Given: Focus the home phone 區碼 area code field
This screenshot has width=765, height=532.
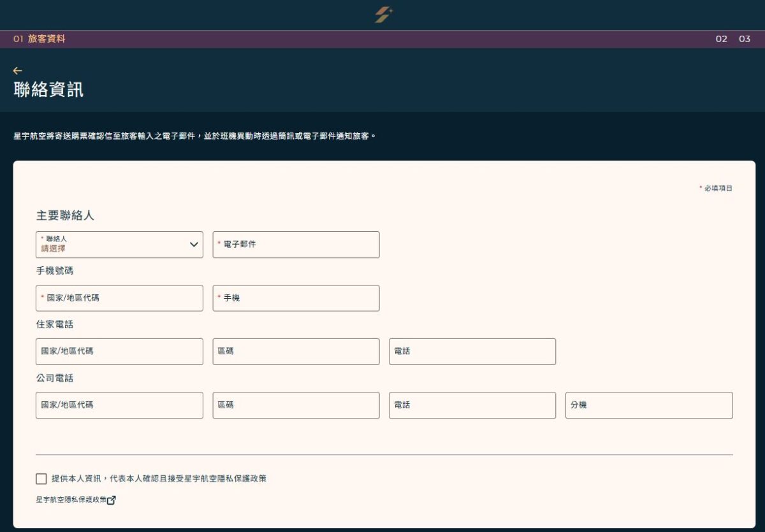Looking at the screenshot, I should point(296,352).
